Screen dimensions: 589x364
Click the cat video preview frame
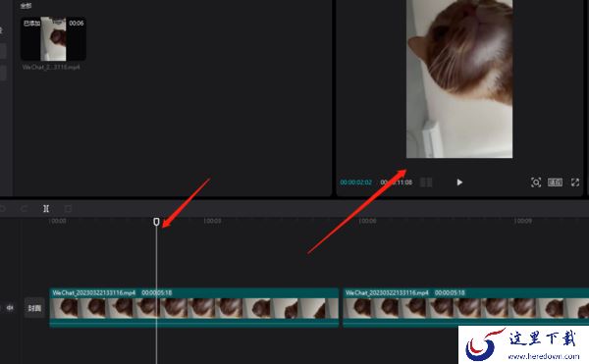459,78
